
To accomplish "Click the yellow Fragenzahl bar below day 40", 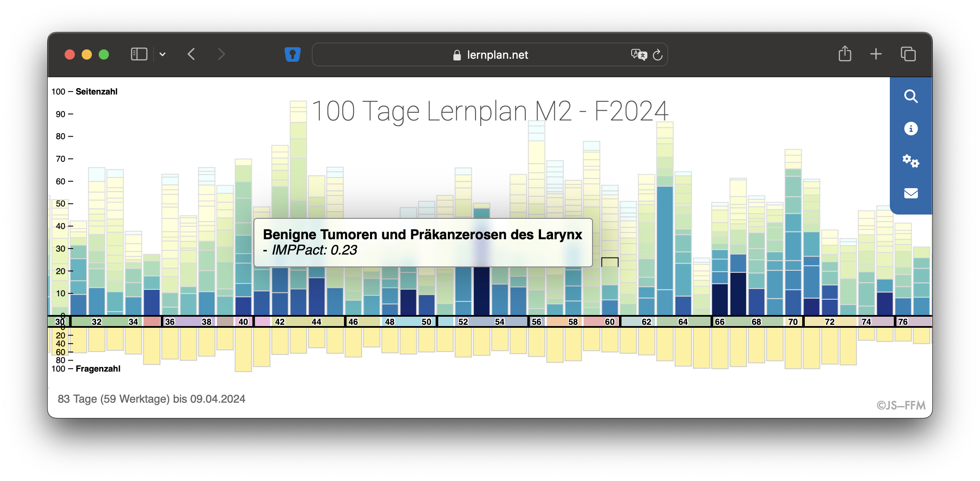I will [x=243, y=349].
